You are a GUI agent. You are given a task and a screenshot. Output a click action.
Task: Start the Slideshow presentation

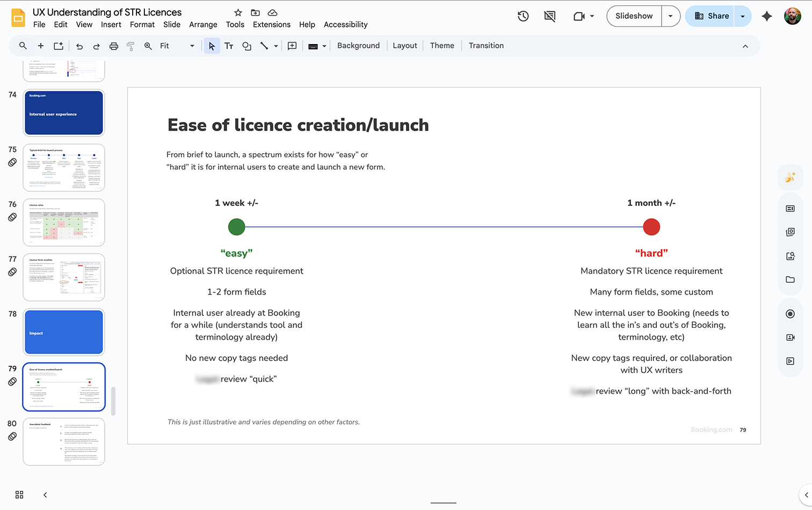[x=634, y=16]
